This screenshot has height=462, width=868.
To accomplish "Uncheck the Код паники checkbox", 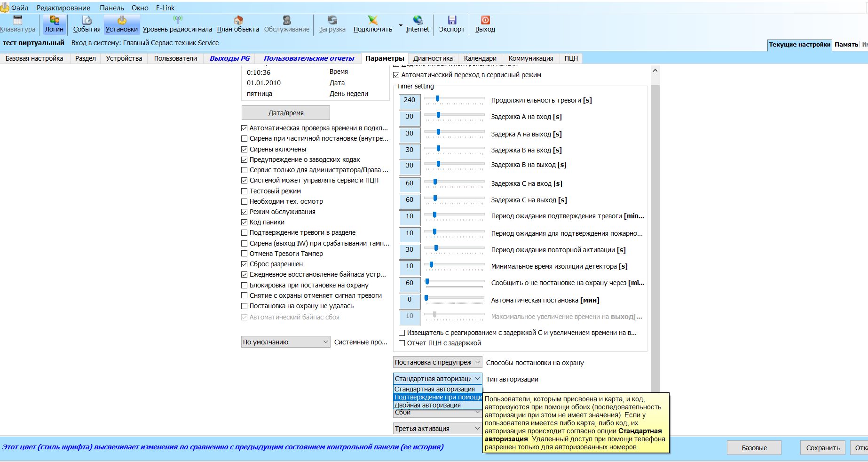I will click(x=245, y=222).
